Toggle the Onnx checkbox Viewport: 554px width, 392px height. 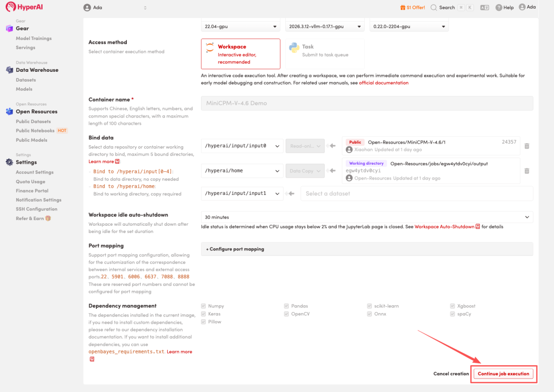[x=369, y=314]
